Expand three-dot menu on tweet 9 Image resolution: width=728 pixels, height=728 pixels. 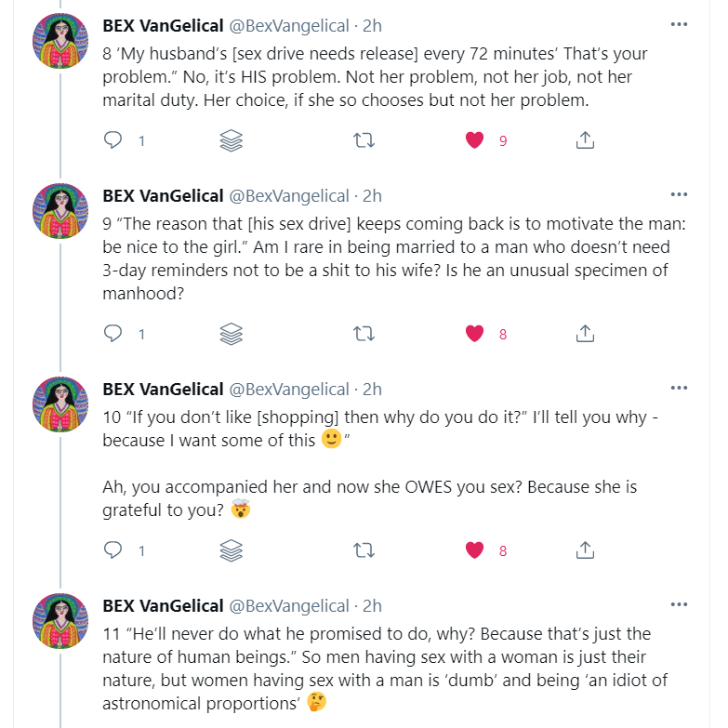680,195
